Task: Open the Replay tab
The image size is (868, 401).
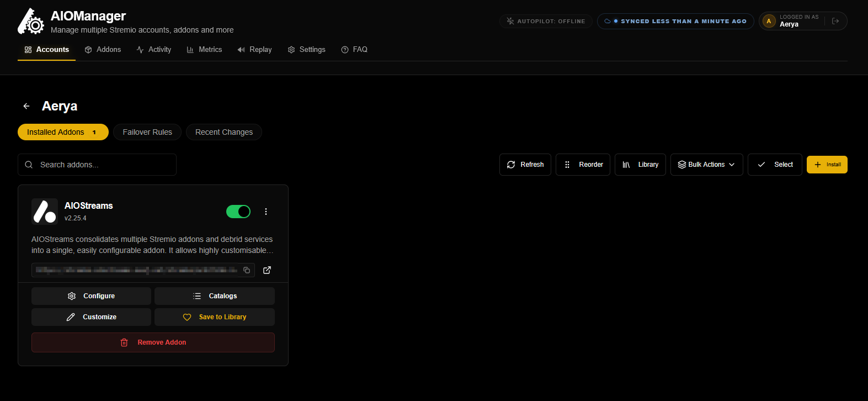Action: coord(254,50)
